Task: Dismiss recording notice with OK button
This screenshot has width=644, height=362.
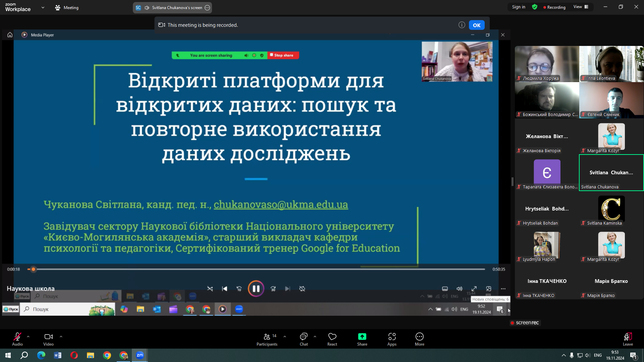Action: pos(476,25)
